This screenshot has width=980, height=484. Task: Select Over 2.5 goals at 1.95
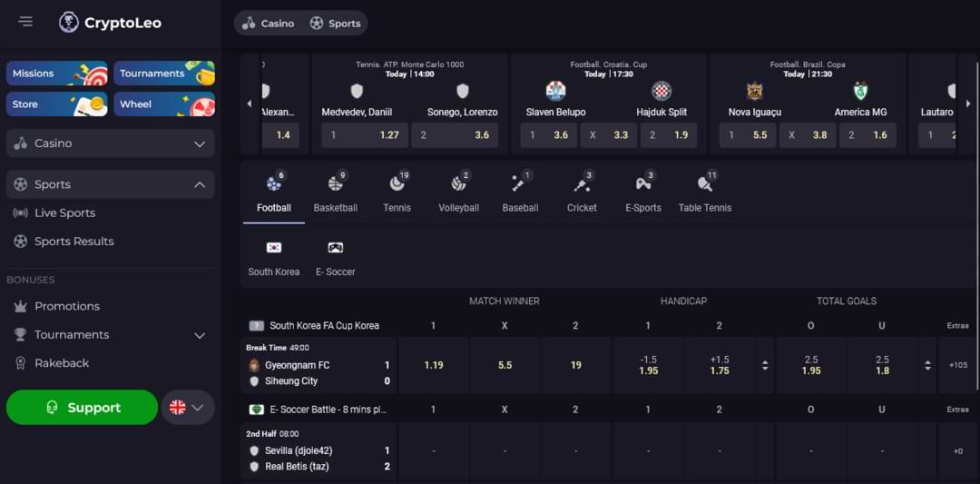click(x=810, y=365)
